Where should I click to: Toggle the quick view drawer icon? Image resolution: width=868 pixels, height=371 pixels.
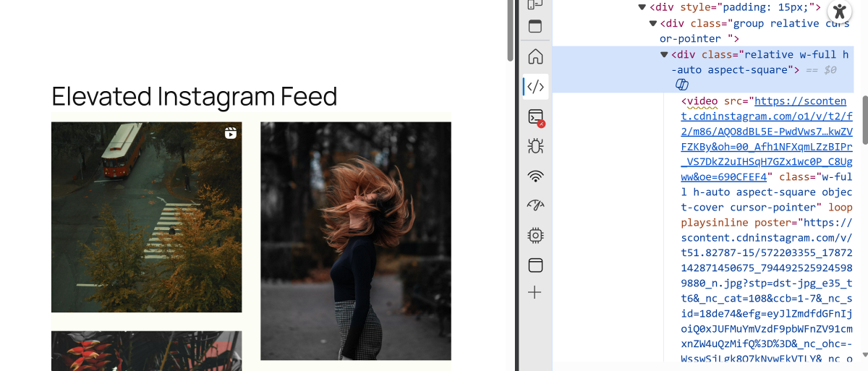(x=535, y=27)
